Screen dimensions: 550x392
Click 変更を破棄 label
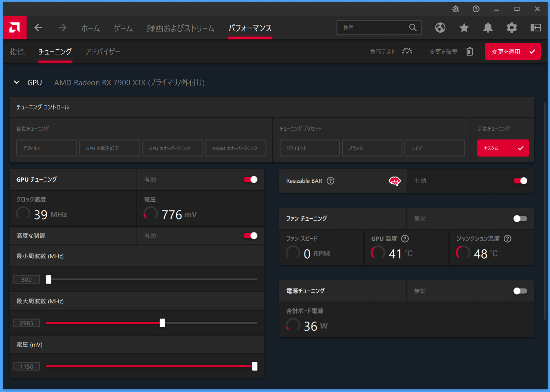tap(443, 52)
